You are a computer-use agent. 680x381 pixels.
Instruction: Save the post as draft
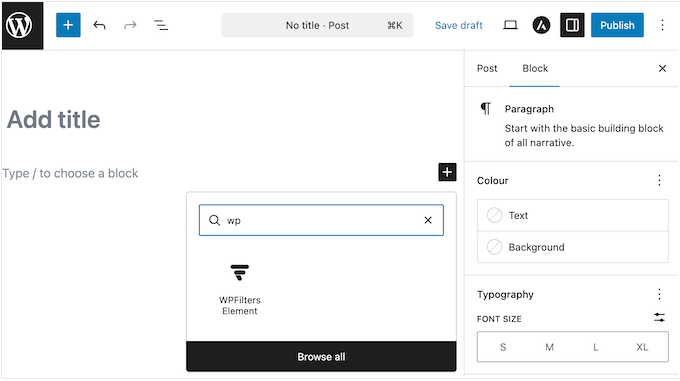[x=458, y=25]
